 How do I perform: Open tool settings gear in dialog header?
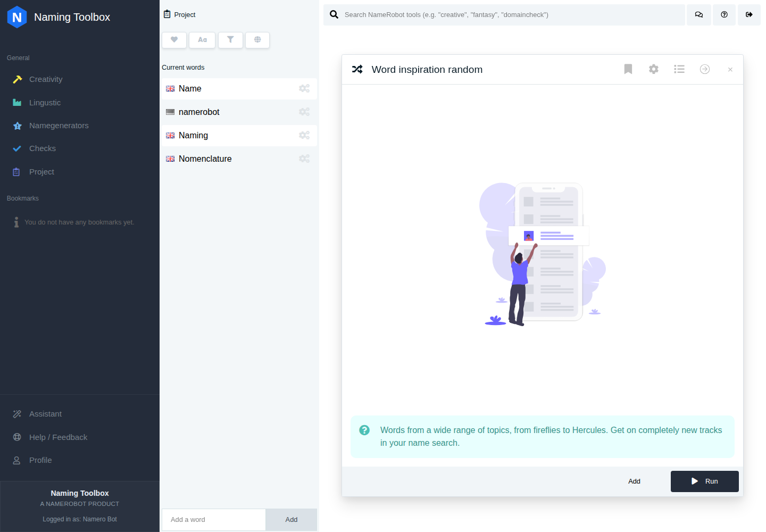[x=654, y=69]
